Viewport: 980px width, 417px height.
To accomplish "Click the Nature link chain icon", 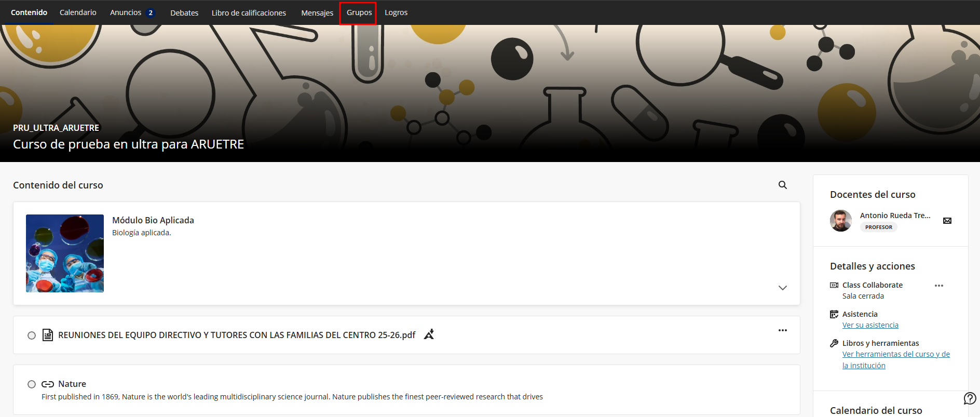I will click(48, 384).
